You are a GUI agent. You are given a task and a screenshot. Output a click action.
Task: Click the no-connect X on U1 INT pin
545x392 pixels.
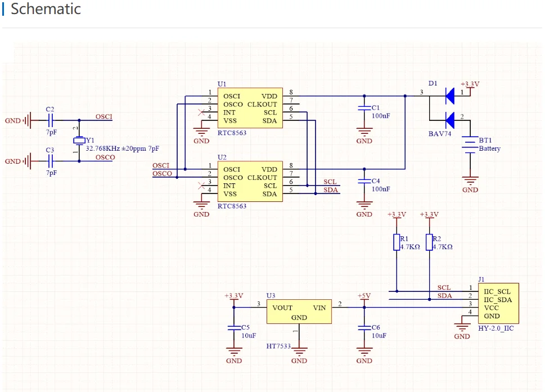point(201,112)
